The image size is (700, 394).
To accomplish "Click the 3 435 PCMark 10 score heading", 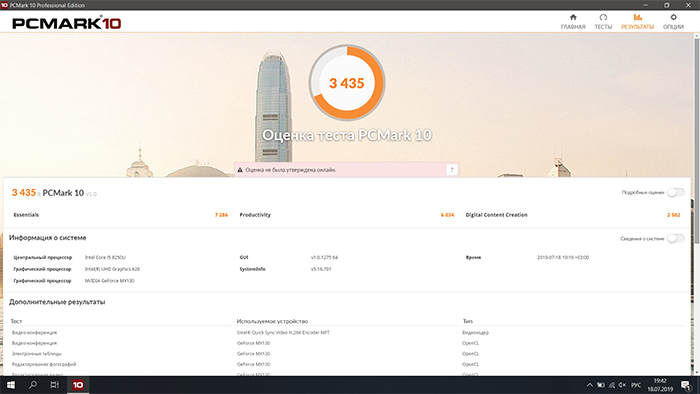I will tap(54, 193).
